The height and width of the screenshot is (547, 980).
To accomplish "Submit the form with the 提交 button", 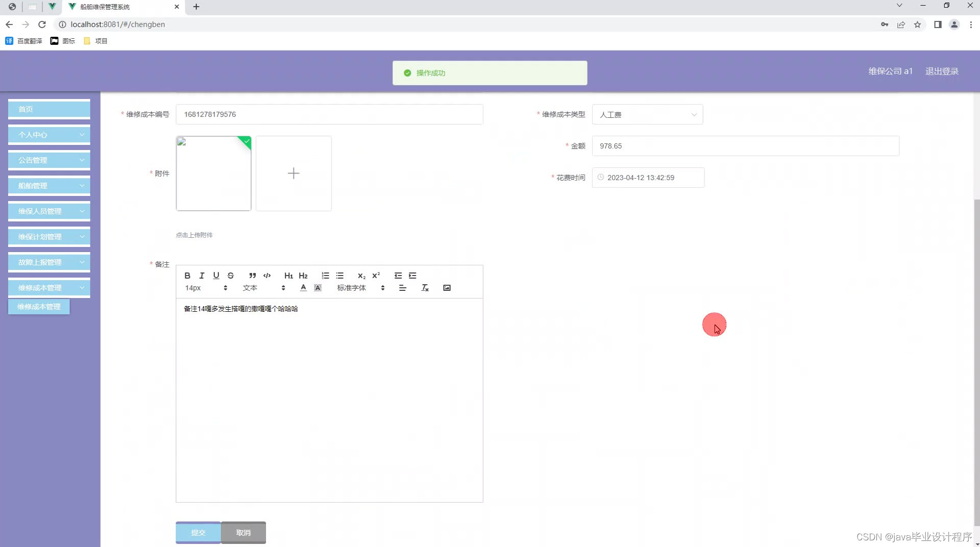I will [198, 532].
